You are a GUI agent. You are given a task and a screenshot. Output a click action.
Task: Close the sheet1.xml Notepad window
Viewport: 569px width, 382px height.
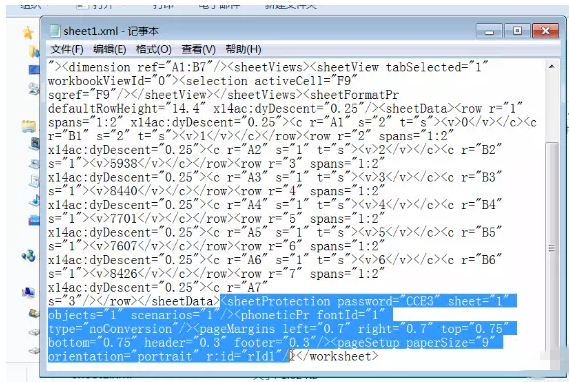(x=545, y=31)
